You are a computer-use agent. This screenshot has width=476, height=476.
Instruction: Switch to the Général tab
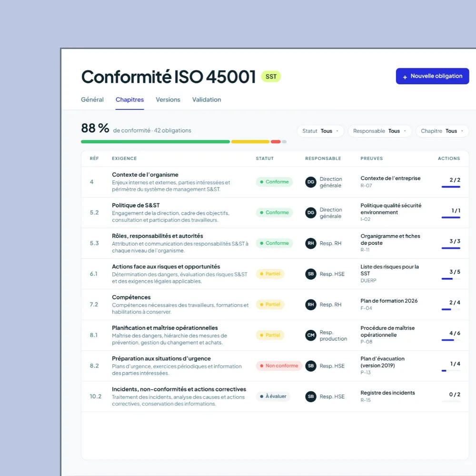[x=92, y=99]
